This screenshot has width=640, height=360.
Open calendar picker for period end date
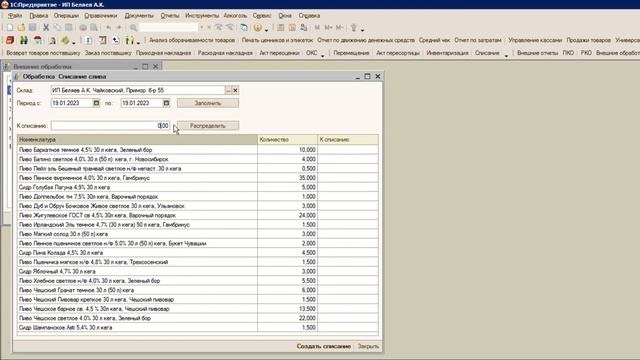166,103
